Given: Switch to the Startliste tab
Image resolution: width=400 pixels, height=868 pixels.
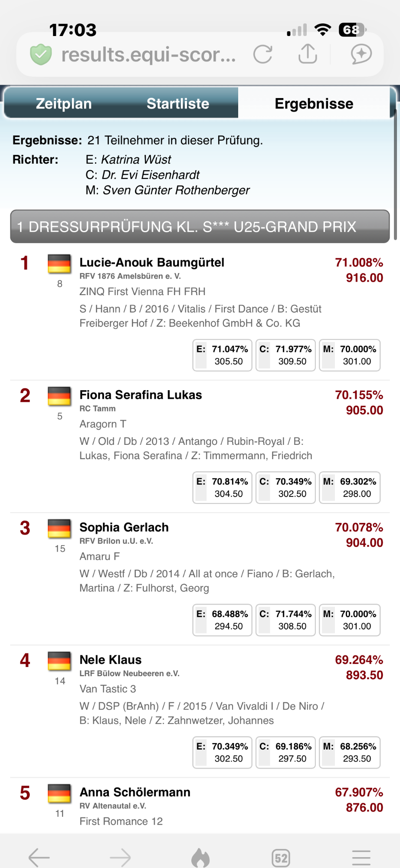Looking at the screenshot, I should [178, 104].
